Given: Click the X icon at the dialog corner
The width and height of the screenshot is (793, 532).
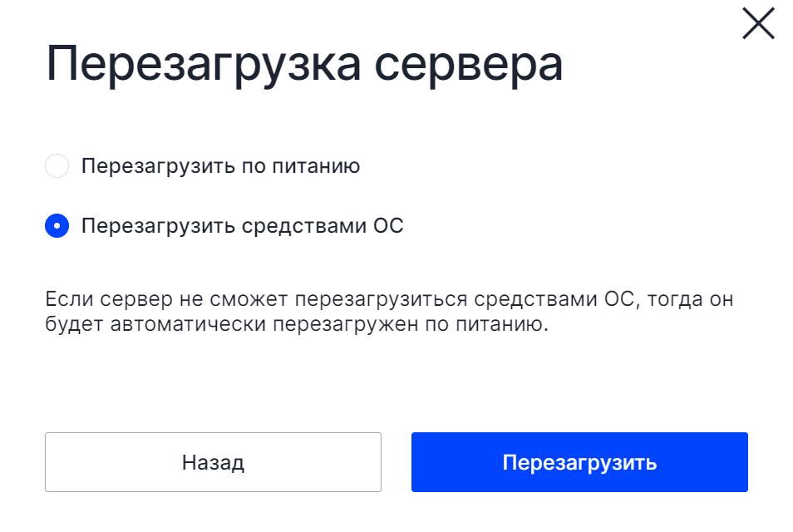Looking at the screenshot, I should click(x=758, y=23).
